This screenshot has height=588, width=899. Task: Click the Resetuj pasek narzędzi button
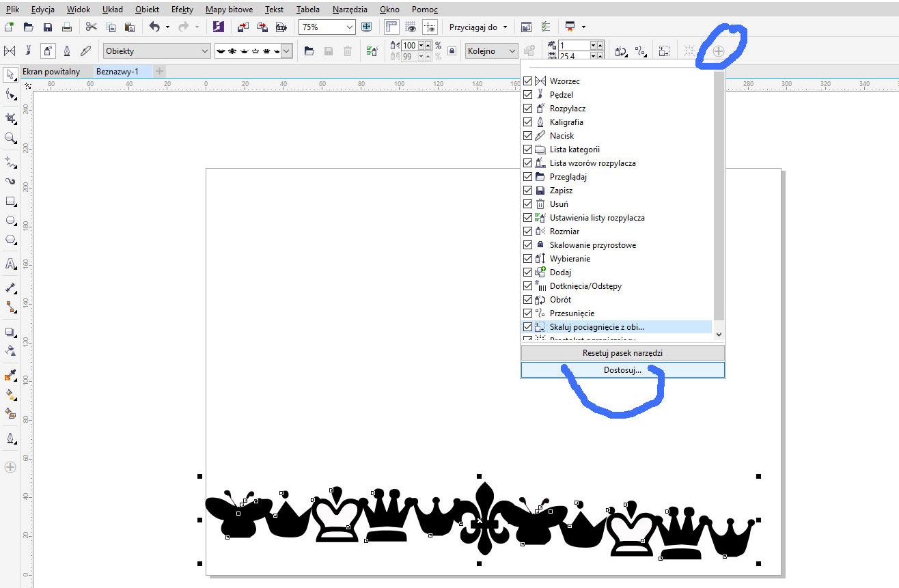pyautogui.click(x=622, y=353)
